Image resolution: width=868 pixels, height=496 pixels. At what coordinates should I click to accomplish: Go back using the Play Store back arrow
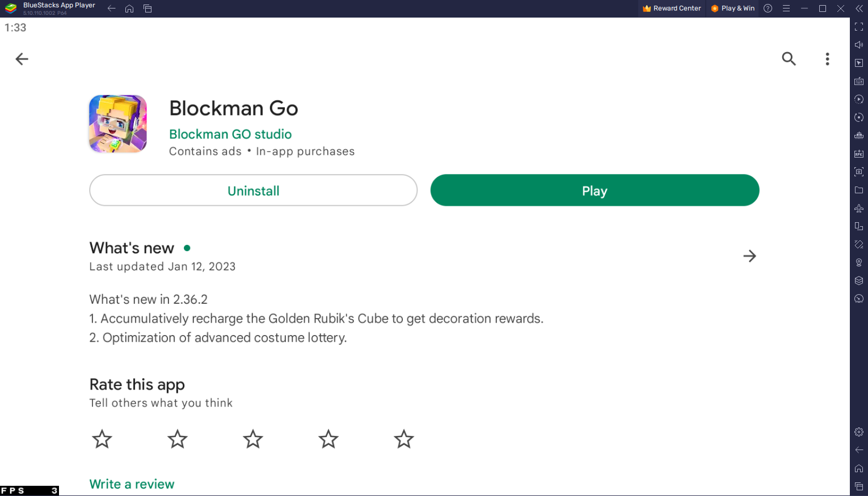(x=22, y=59)
